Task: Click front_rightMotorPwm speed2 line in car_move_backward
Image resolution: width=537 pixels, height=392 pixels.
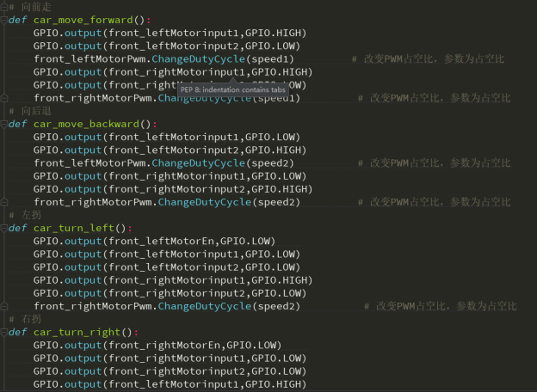Action: (x=167, y=203)
